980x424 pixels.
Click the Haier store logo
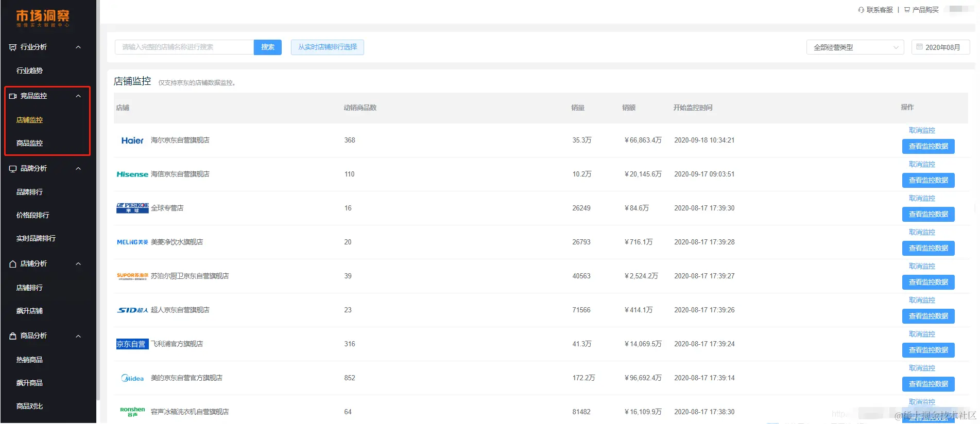click(132, 140)
